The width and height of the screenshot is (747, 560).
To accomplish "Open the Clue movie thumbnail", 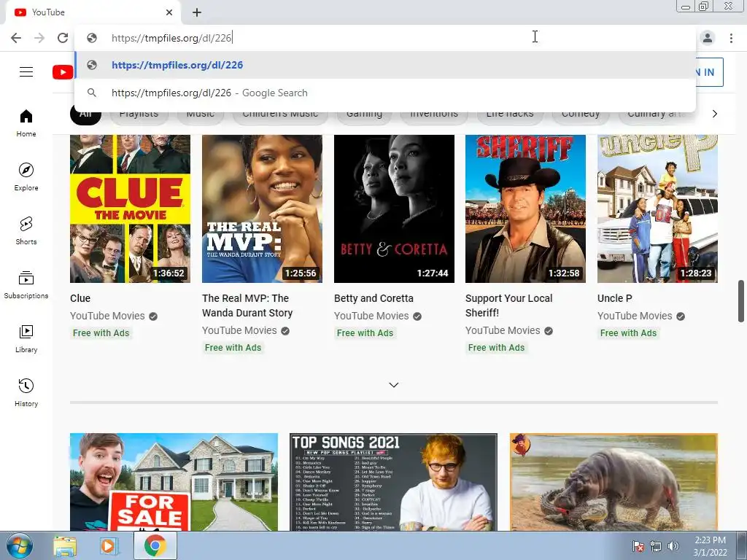I will tap(130, 209).
